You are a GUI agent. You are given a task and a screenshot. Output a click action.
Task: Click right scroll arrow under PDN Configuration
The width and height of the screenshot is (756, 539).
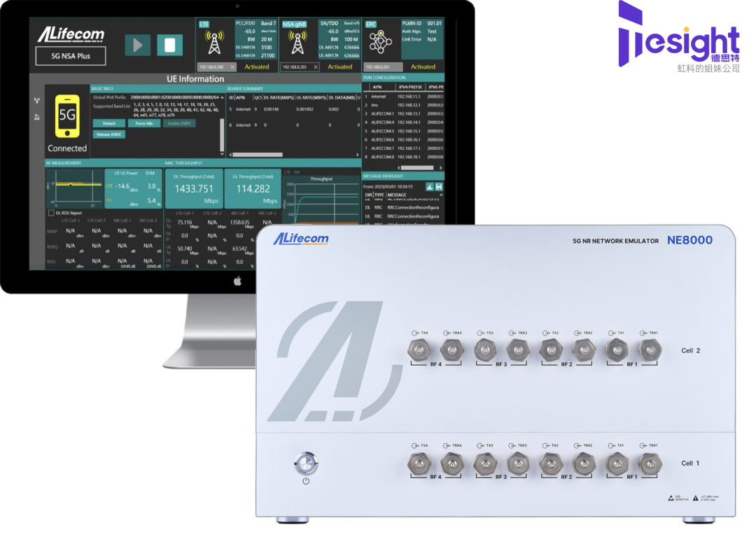tap(441, 168)
